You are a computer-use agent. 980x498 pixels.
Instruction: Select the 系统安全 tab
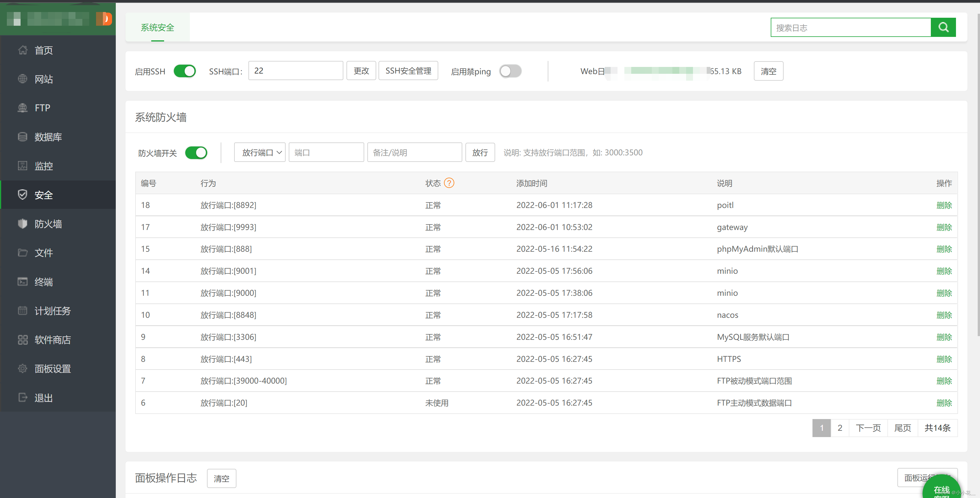tap(158, 27)
